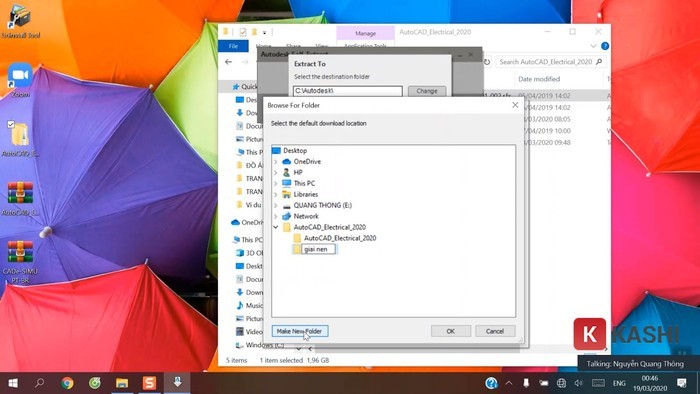
Task: Go back in File Explorer
Action: pos(229,62)
